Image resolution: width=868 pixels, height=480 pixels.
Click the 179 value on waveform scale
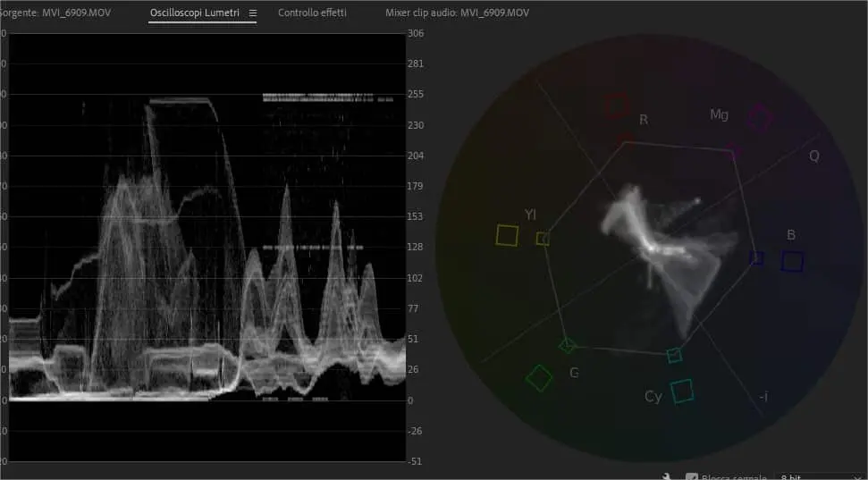[x=416, y=186]
